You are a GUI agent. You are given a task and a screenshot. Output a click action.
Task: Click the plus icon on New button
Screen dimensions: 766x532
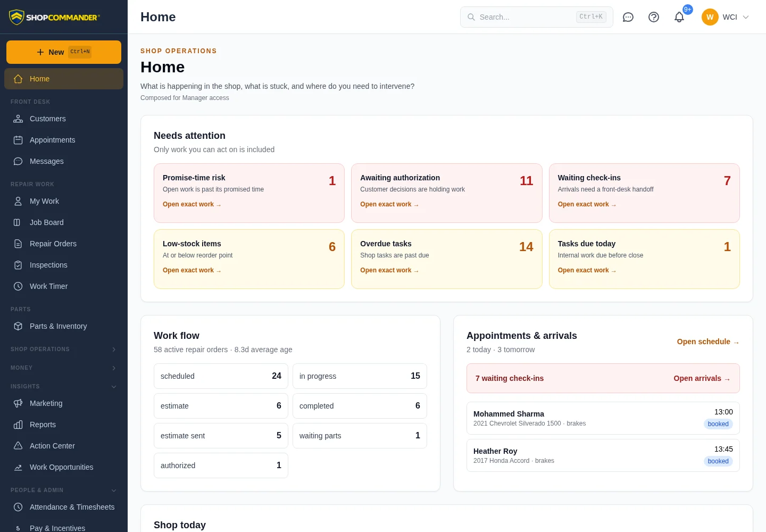pyautogui.click(x=40, y=52)
